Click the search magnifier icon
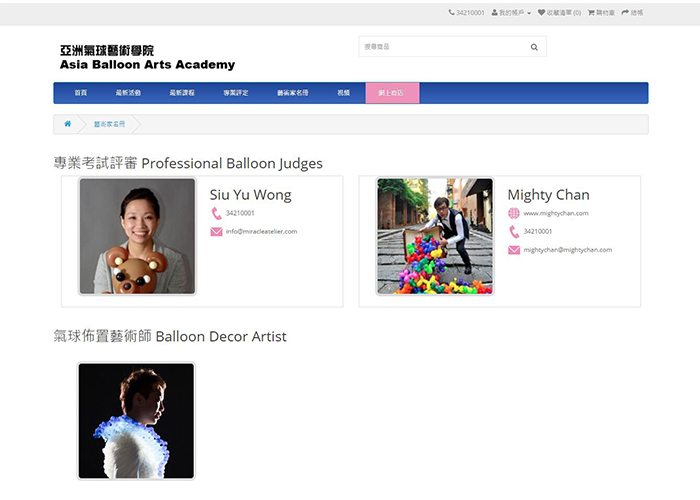This screenshot has width=700, height=500. tap(534, 47)
